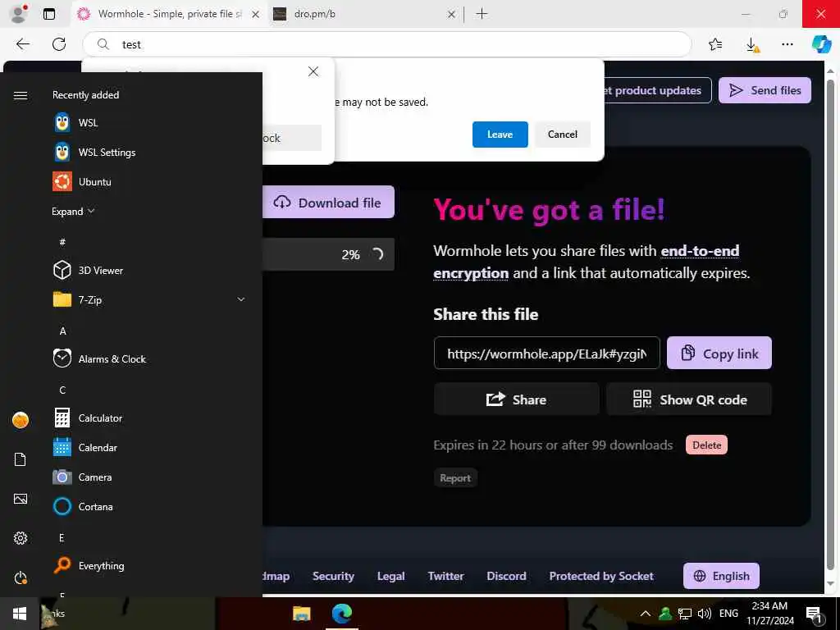Show hidden system tray icons
Viewport: 840px width, 630px height.
646,614
